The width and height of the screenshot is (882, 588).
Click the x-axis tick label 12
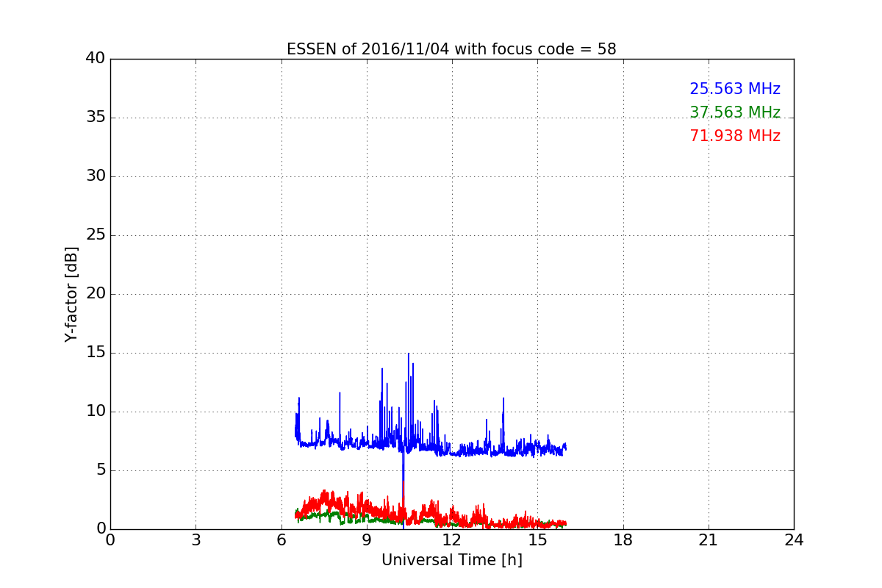pyautogui.click(x=451, y=540)
